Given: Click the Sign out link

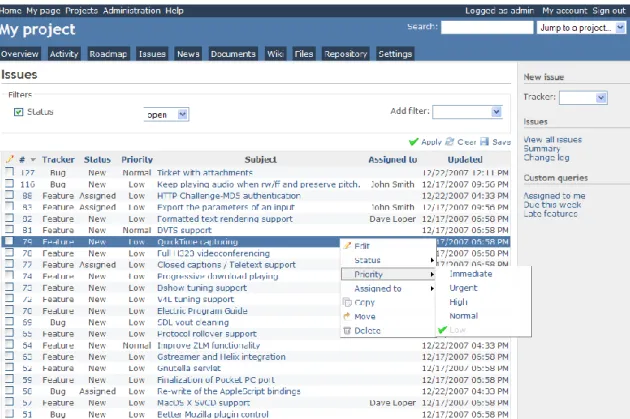Looking at the screenshot, I should [609, 11].
